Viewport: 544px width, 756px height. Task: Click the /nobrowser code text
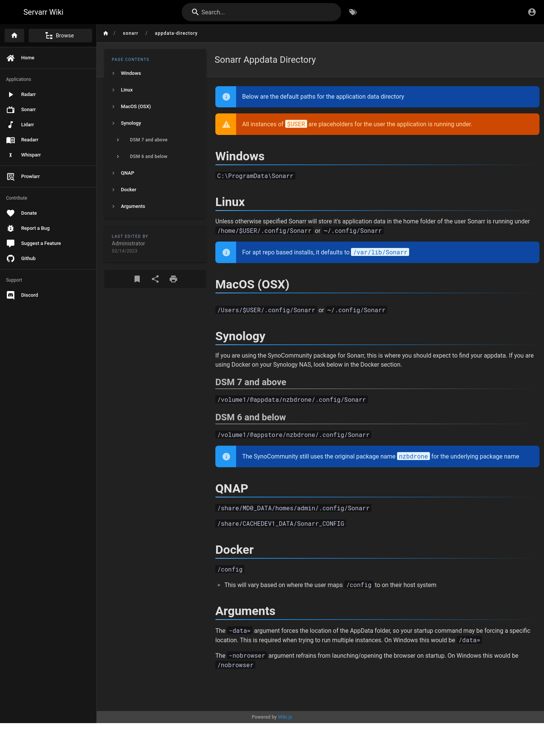point(235,665)
